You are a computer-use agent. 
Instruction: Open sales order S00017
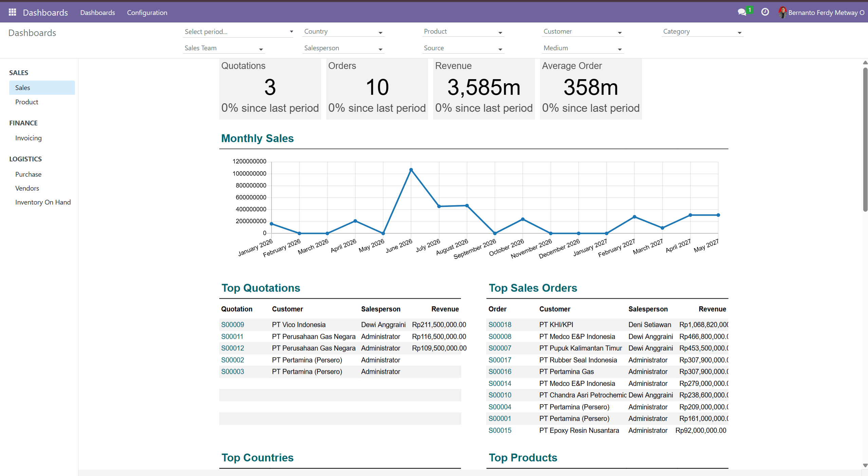[500, 360]
